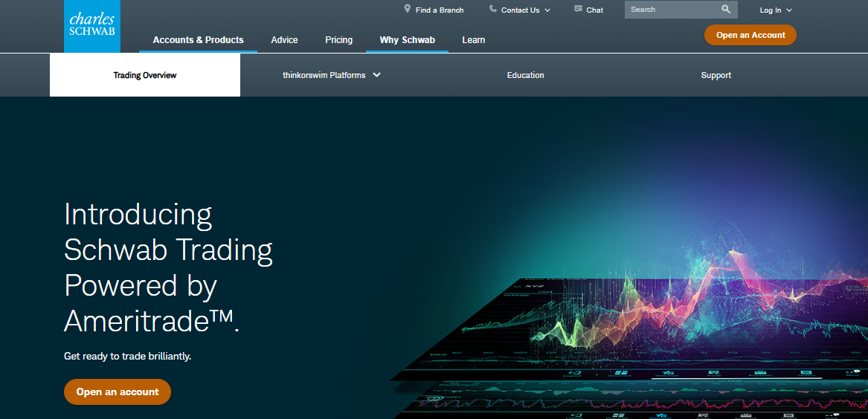The height and width of the screenshot is (419, 868).
Task: Click the Charles Schwab logo
Action: pyautogui.click(x=92, y=26)
